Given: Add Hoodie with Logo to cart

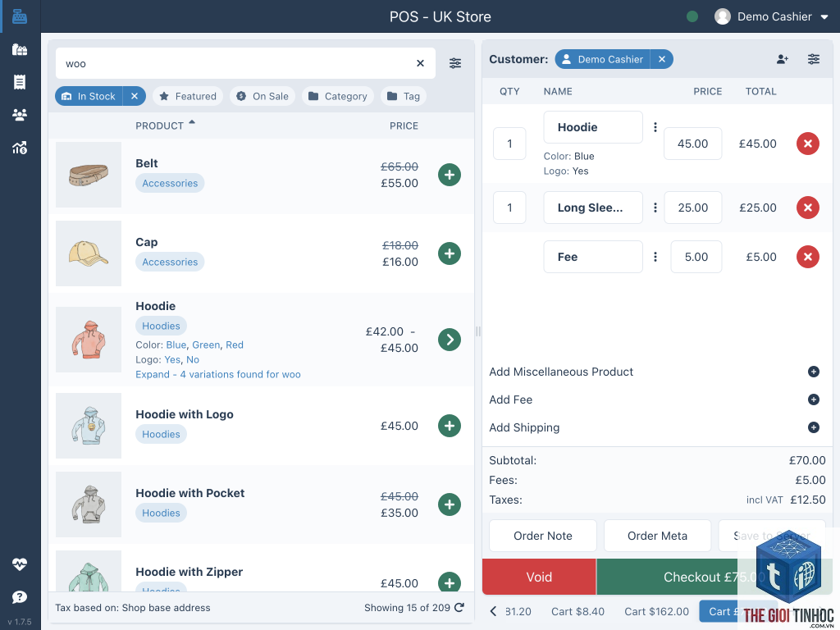Looking at the screenshot, I should [450, 426].
